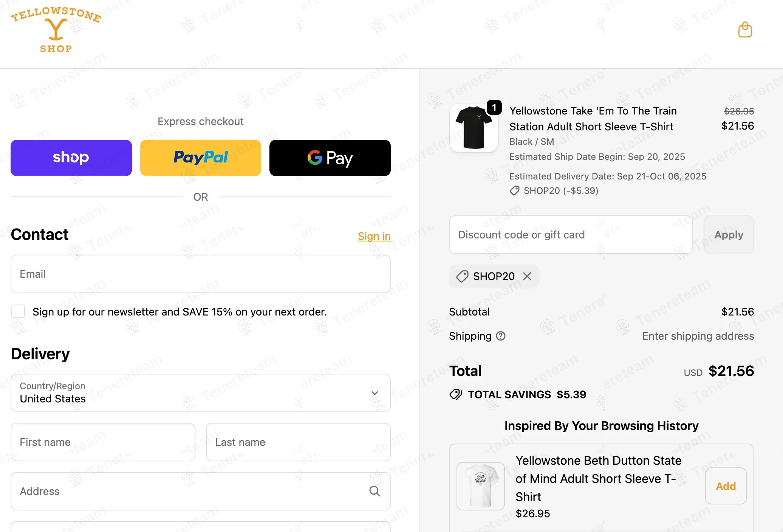Remove the SHOP20 discount code

[527, 276]
